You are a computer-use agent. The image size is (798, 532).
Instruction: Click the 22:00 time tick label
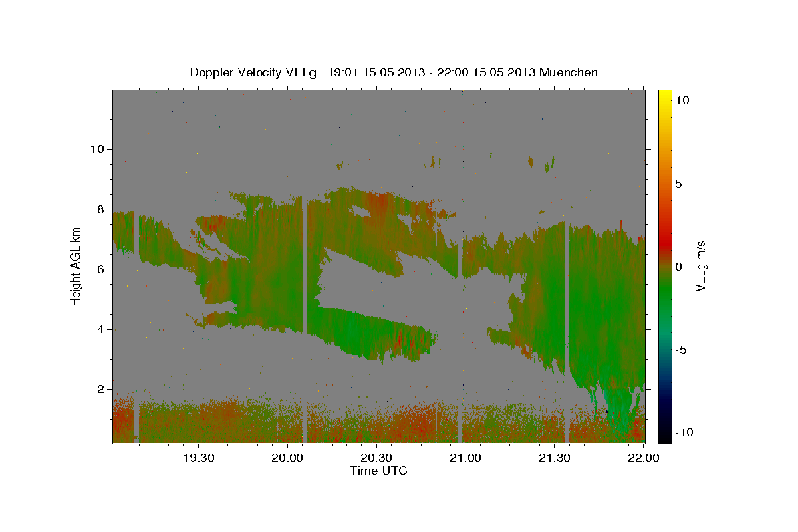pos(642,458)
